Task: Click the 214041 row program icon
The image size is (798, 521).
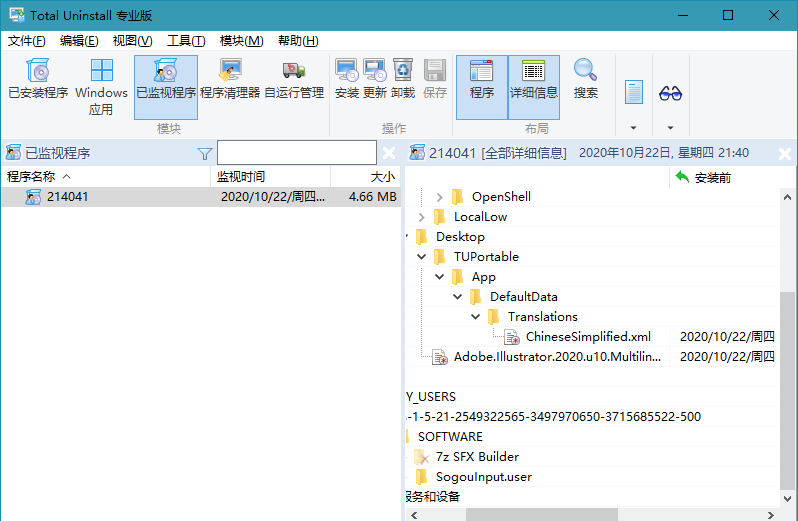Action: [x=33, y=197]
